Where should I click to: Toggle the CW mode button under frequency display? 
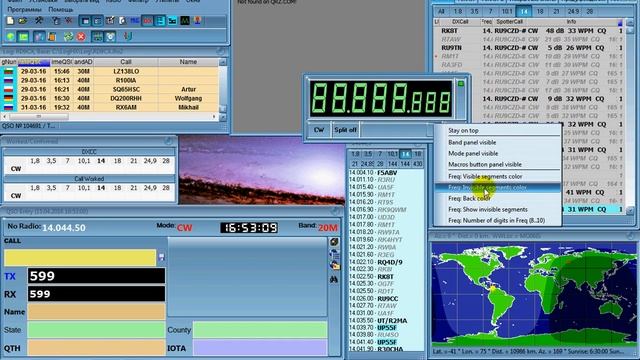click(319, 130)
